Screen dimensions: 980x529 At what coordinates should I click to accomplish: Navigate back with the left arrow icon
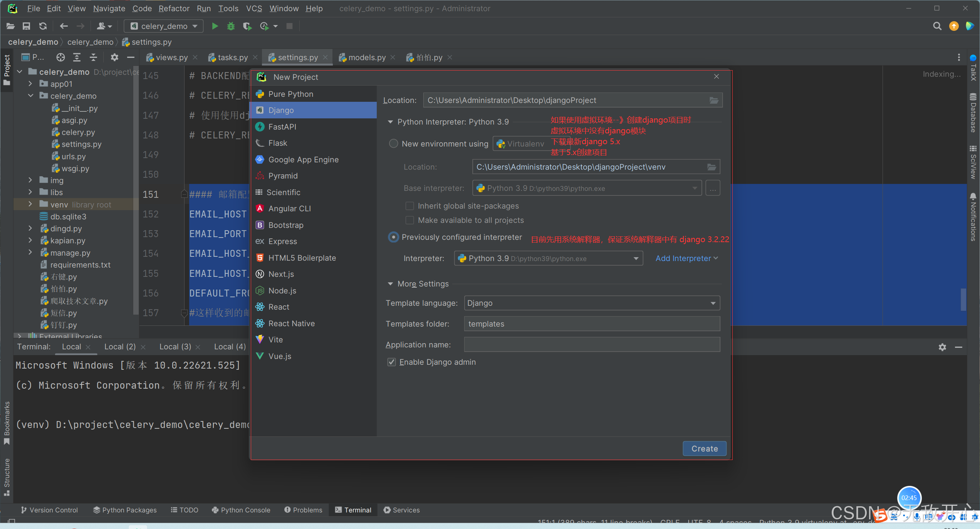pyautogui.click(x=64, y=26)
